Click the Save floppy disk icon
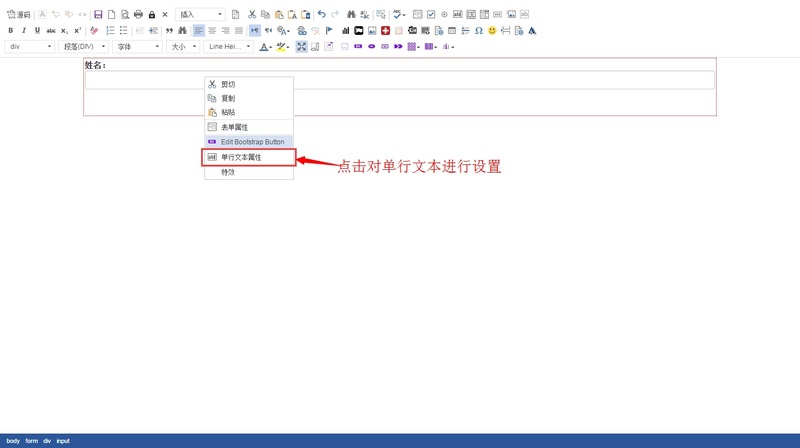 click(x=98, y=15)
